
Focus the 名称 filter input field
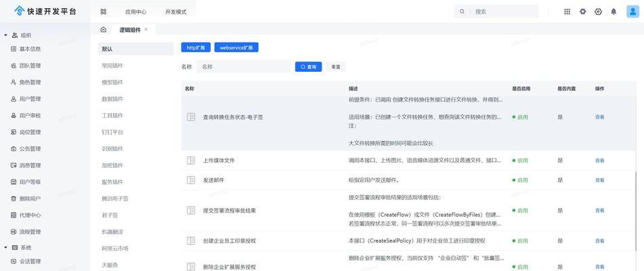pyautogui.click(x=244, y=66)
